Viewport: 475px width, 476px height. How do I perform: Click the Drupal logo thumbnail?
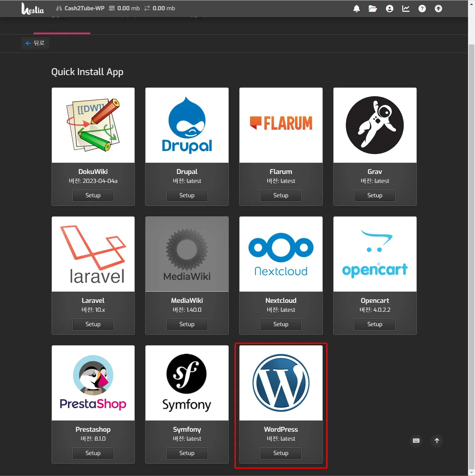coord(187,125)
